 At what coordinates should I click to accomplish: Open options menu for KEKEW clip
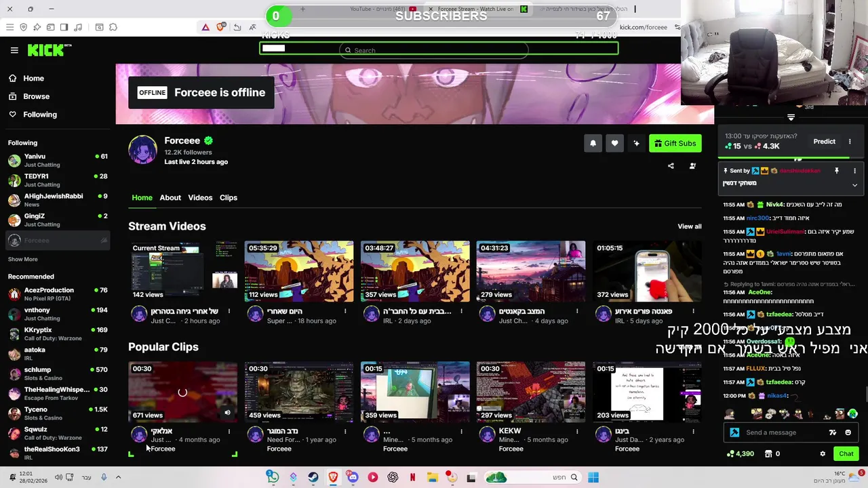coord(577,431)
